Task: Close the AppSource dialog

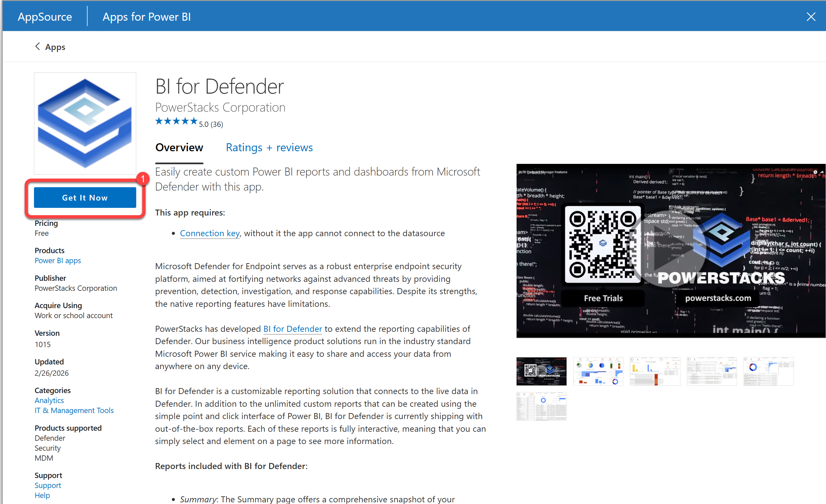Action: click(x=811, y=16)
